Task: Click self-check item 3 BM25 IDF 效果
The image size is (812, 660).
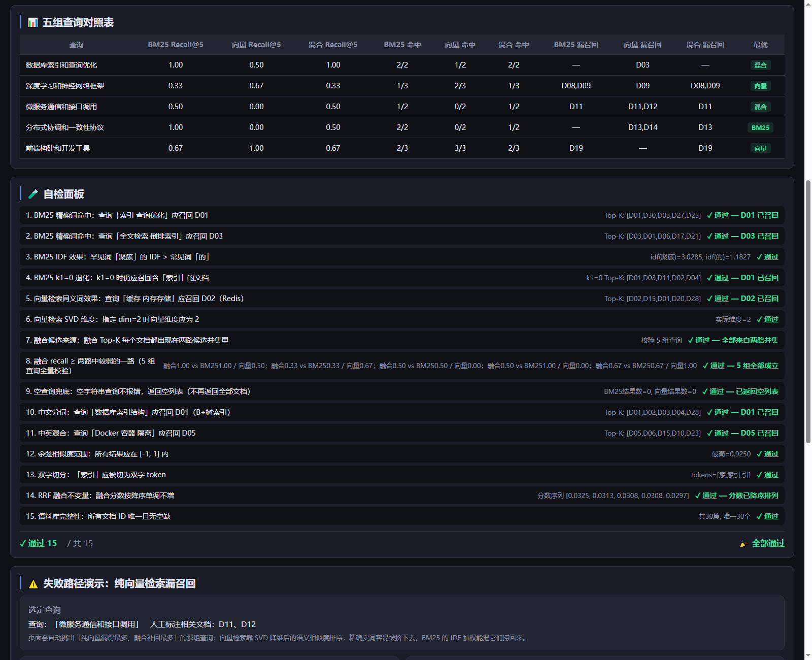Action: [402, 257]
